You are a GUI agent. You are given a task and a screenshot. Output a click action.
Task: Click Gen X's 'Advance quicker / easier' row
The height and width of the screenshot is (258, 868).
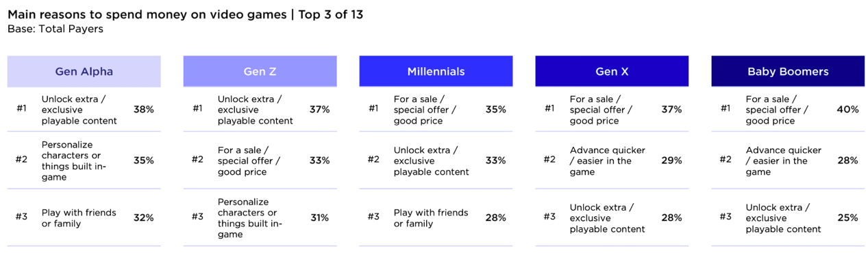tap(612, 161)
